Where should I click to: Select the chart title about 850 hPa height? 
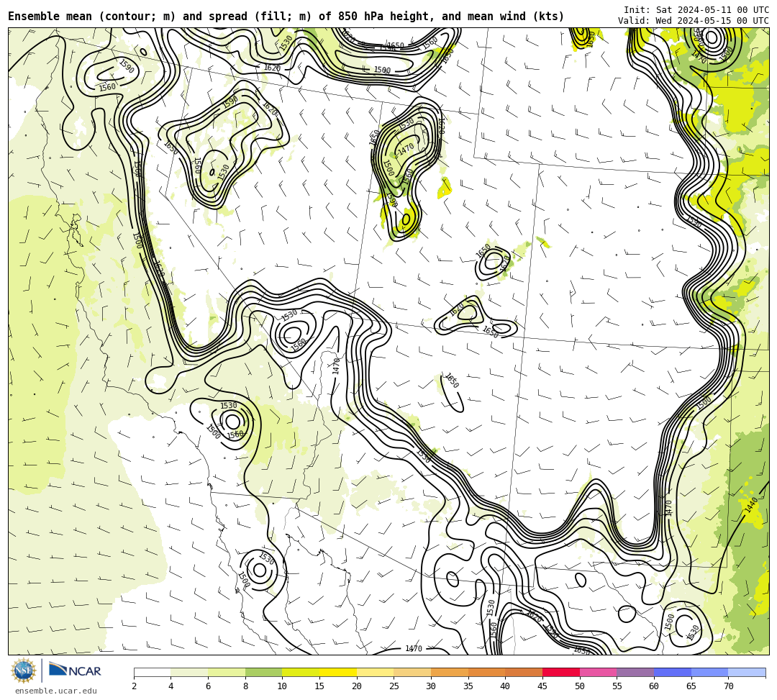[x=286, y=17]
